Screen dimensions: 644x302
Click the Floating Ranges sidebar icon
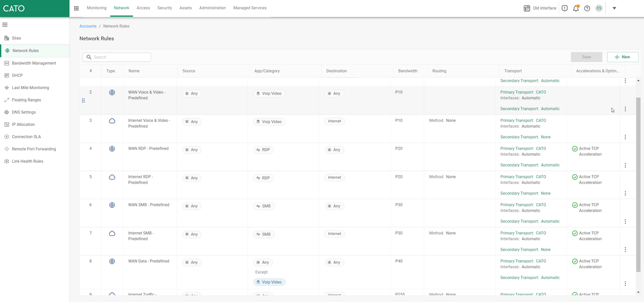[x=6, y=100]
